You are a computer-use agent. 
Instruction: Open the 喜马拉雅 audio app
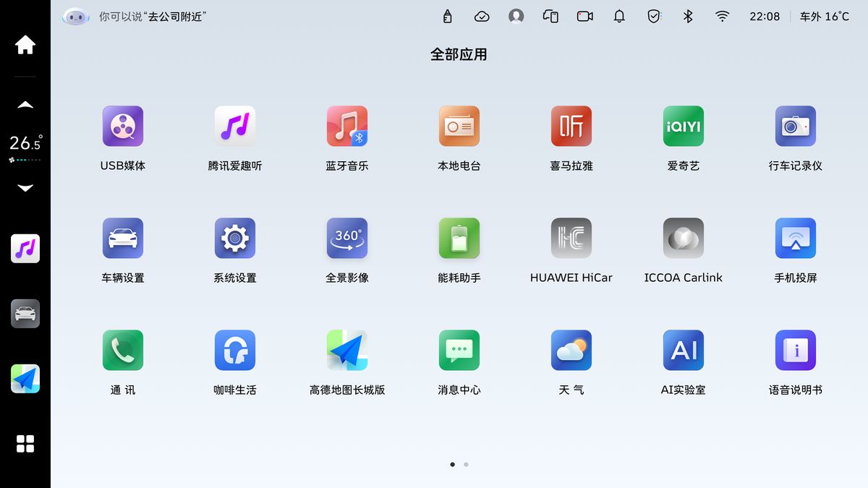coord(571,127)
